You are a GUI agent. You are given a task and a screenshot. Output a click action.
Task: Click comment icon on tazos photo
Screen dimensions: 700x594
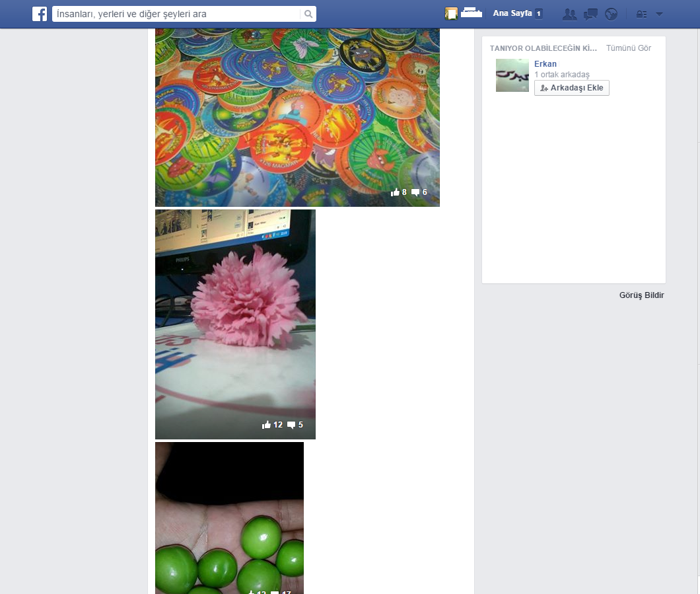(x=415, y=192)
